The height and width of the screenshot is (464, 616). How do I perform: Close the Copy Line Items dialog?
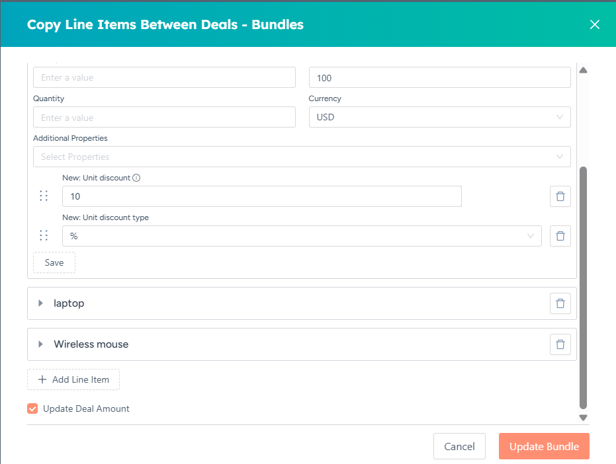[x=594, y=24]
